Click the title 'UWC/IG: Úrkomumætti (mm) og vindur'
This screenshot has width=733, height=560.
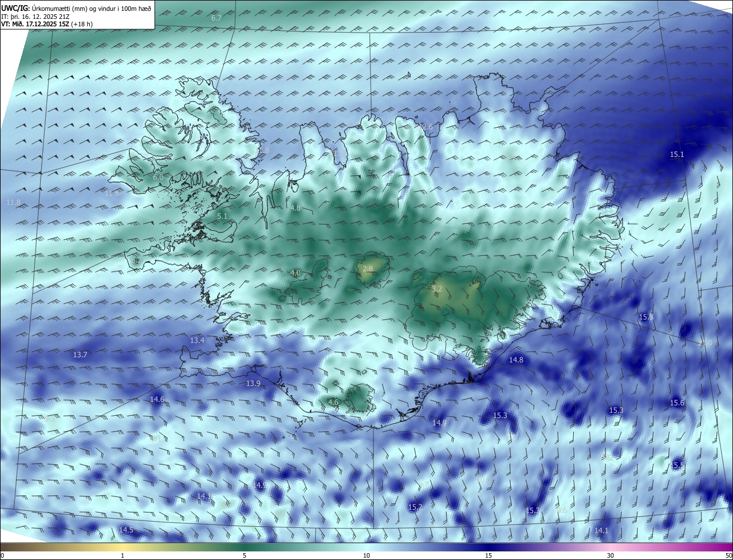(76, 8)
